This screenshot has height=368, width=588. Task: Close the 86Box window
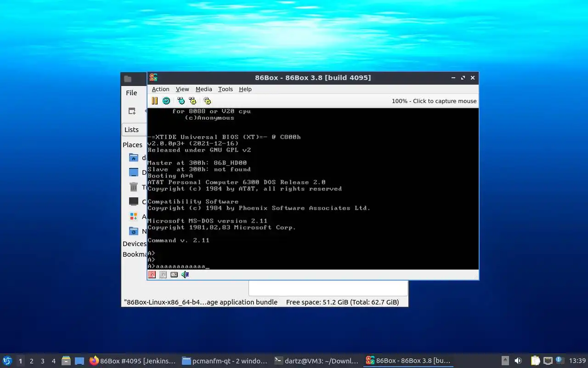click(472, 78)
